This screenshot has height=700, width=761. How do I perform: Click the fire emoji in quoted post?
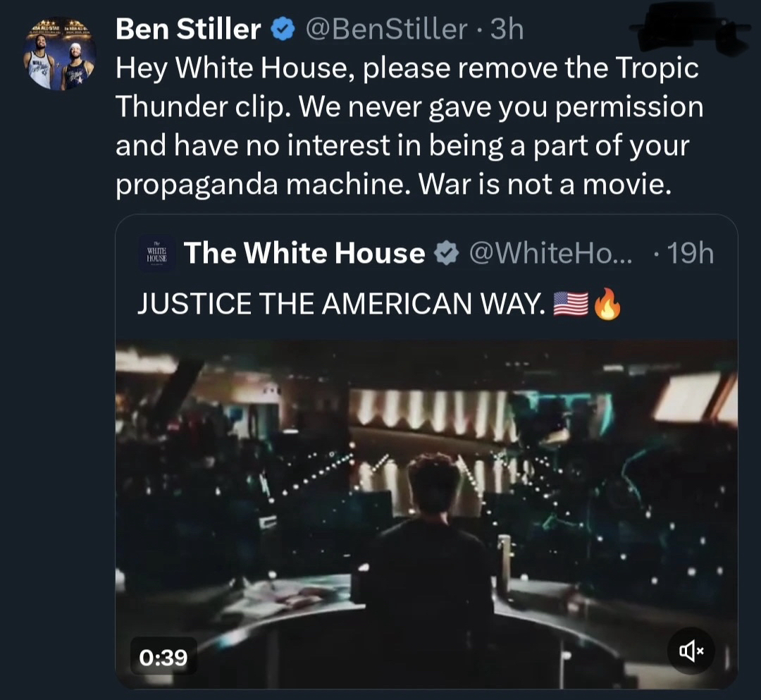tap(608, 303)
